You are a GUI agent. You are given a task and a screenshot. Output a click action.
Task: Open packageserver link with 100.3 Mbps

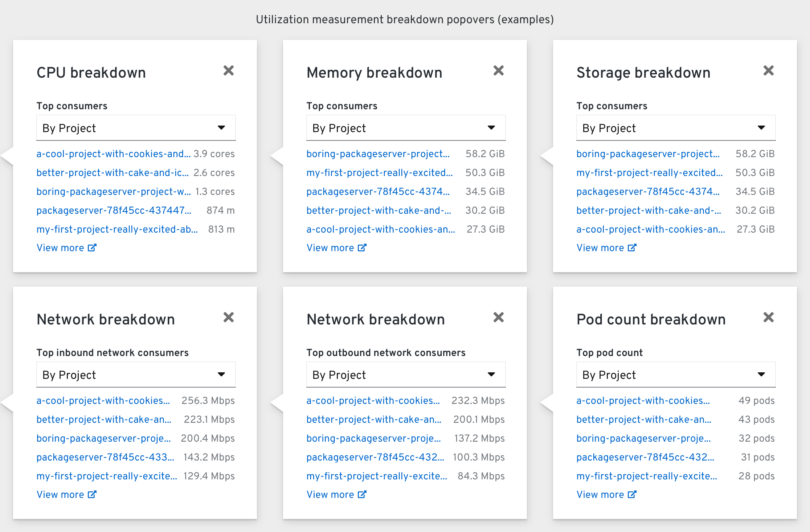coord(375,457)
